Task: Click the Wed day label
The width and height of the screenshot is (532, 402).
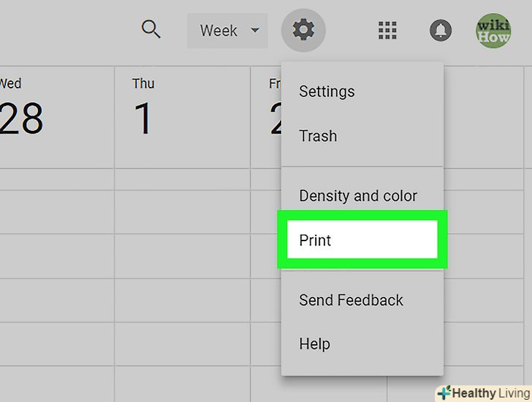Action: pyautogui.click(x=10, y=84)
